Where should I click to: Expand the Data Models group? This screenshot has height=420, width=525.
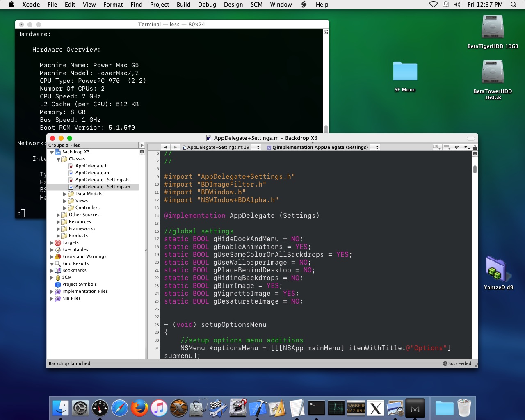(x=65, y=194)
